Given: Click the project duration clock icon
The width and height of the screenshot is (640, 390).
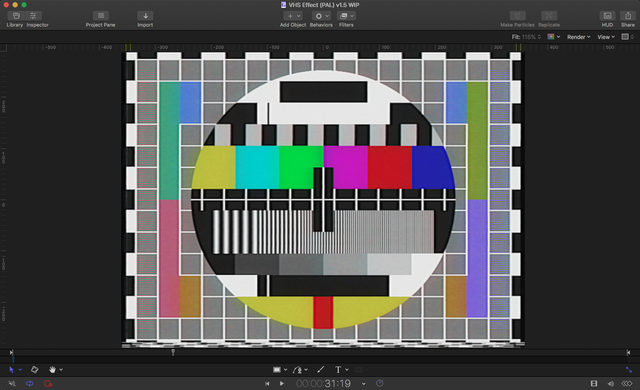Looking at the screenshot, I should click(x=380, y=383).
